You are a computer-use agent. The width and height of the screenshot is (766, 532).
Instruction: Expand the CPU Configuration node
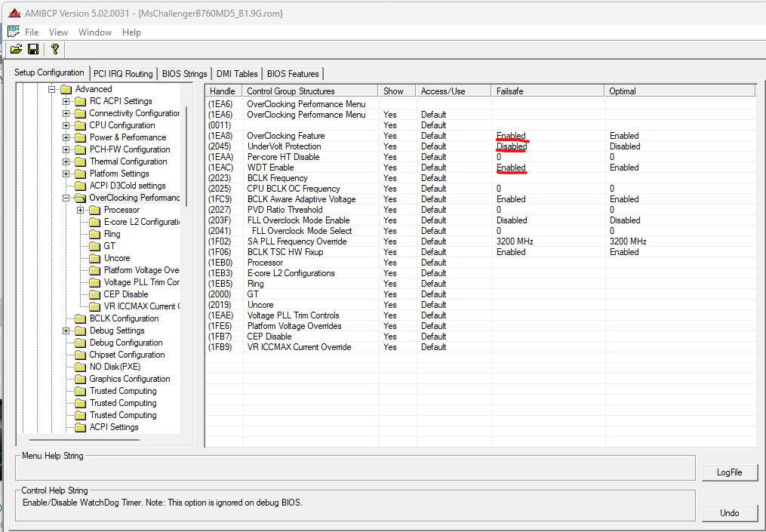66,125
